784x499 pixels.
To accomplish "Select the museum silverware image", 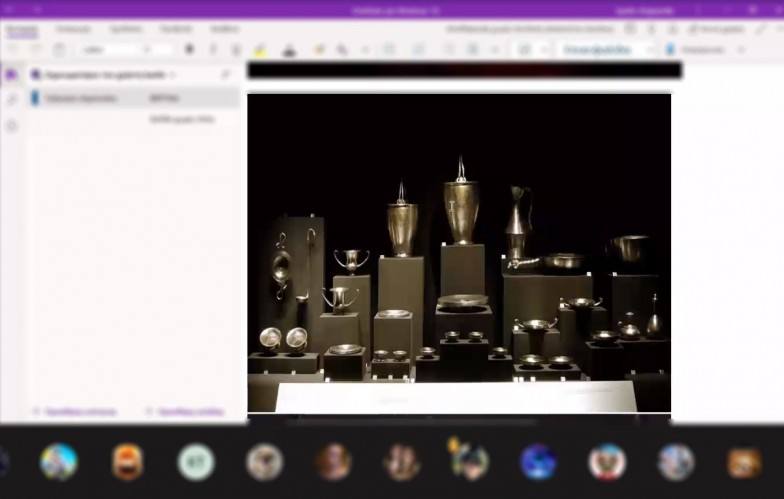I will (459, 252).
